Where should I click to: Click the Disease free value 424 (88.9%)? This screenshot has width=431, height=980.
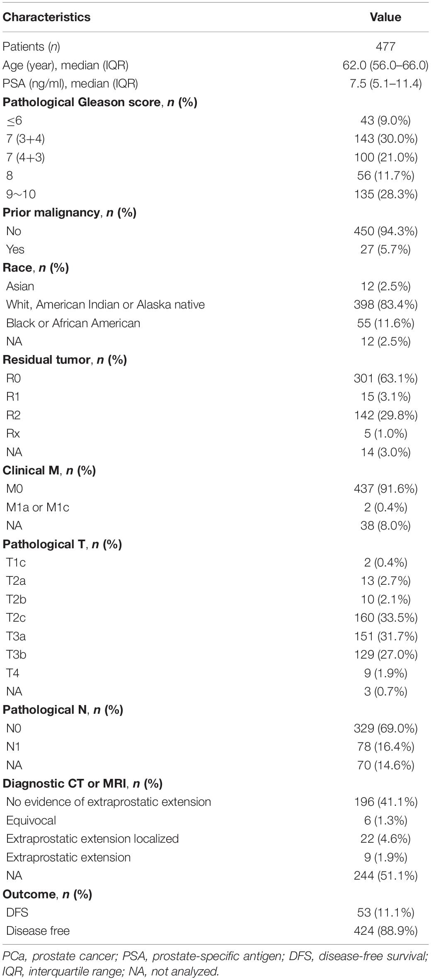[385, 931]
